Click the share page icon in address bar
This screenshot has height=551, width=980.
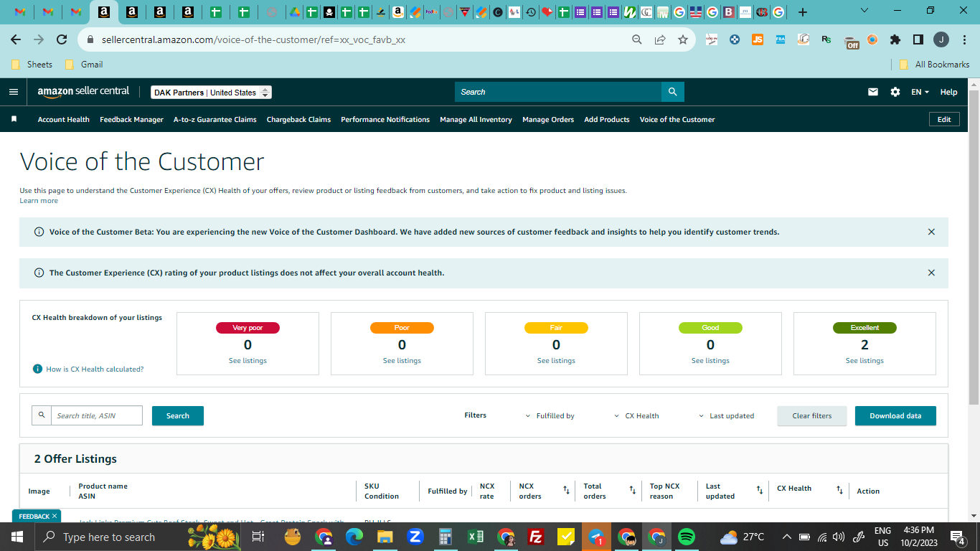[659, 39]
